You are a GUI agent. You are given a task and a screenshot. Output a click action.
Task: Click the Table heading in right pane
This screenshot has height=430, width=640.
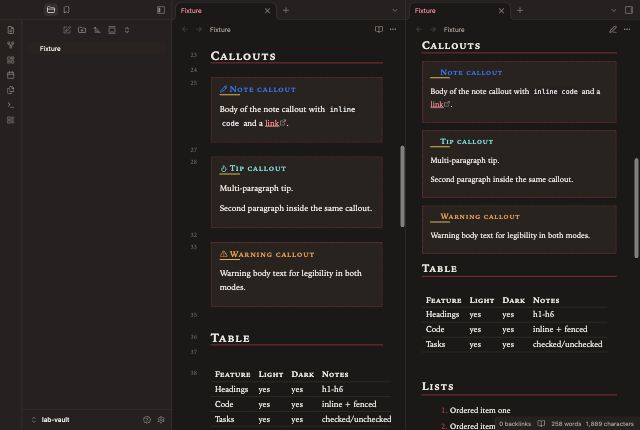(439, 268)
